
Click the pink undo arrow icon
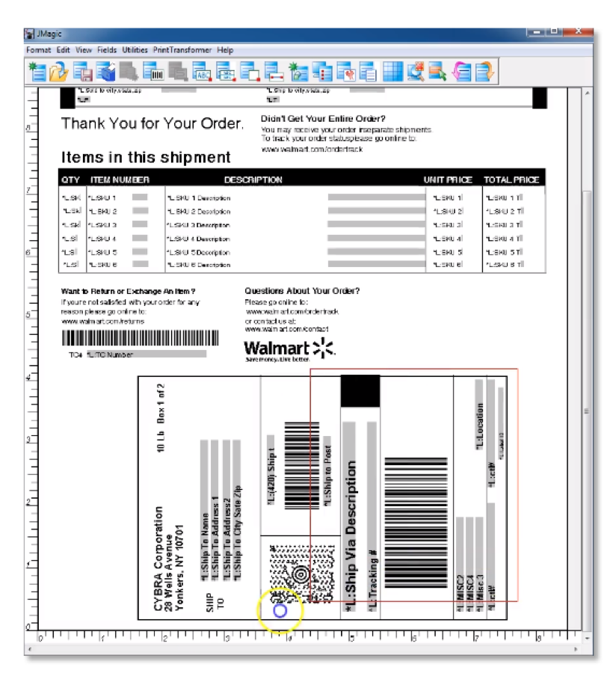point(463,72)
